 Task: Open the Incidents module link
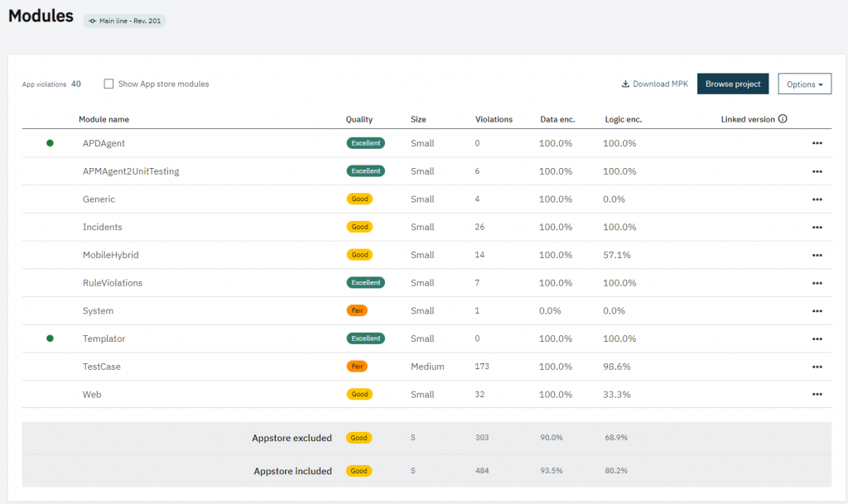click(103, 227)
